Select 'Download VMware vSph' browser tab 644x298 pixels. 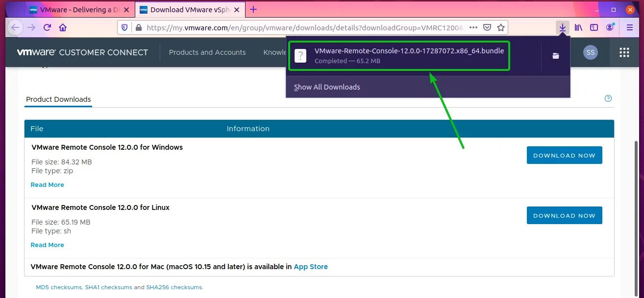click(x=190, y=10)
